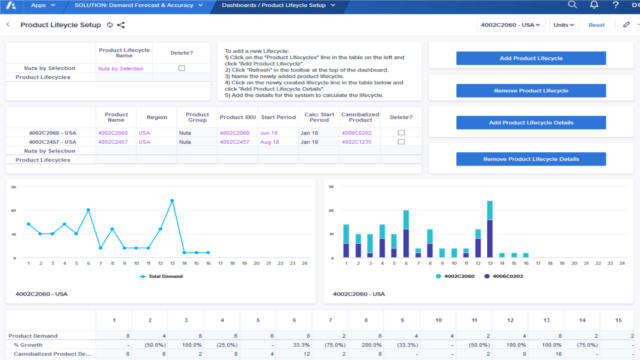Click the Product Demand row label
This screenshot has height=360, width=640.
(x=33, y=336)
